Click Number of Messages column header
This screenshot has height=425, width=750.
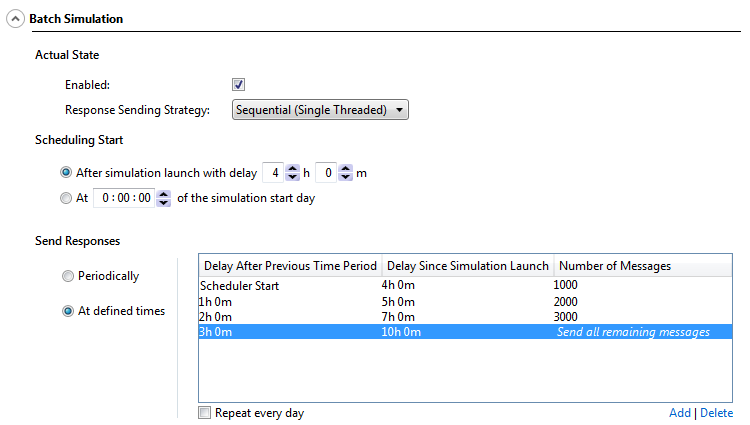tap(615, 265)
